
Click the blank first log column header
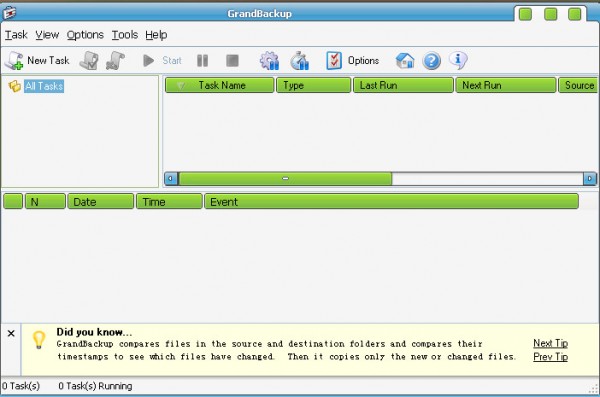pyautogui.click(x=13, y=201)
